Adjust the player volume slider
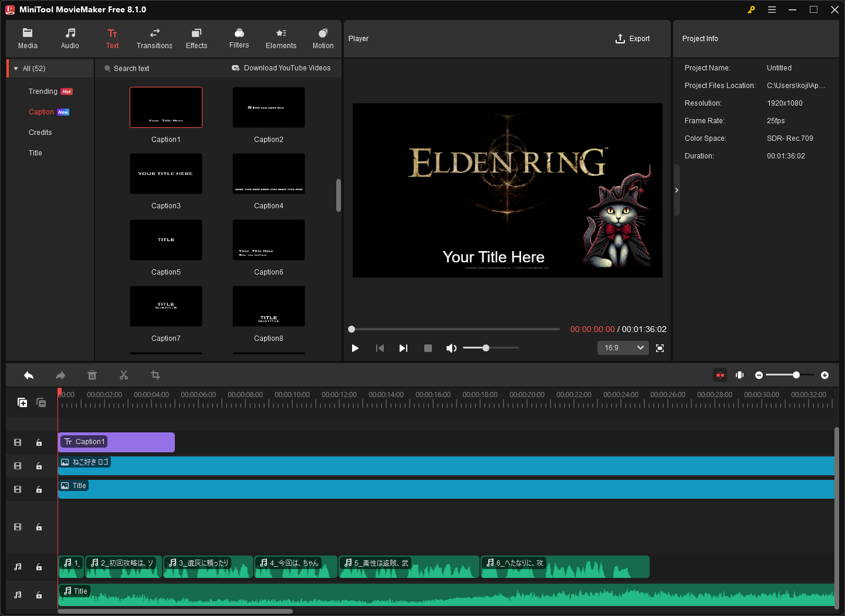Image resolution: width=845 pixels, height=616 pixels. (491, 348)
